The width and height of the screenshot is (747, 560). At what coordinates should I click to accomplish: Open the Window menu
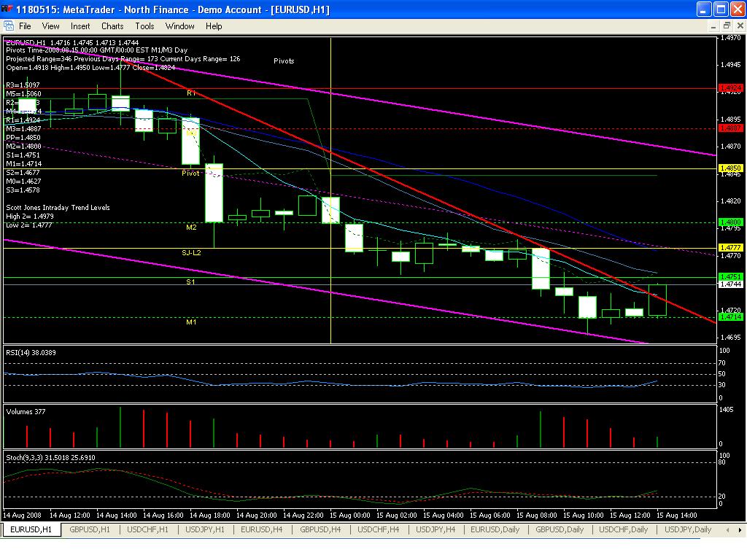pos(179,26)
